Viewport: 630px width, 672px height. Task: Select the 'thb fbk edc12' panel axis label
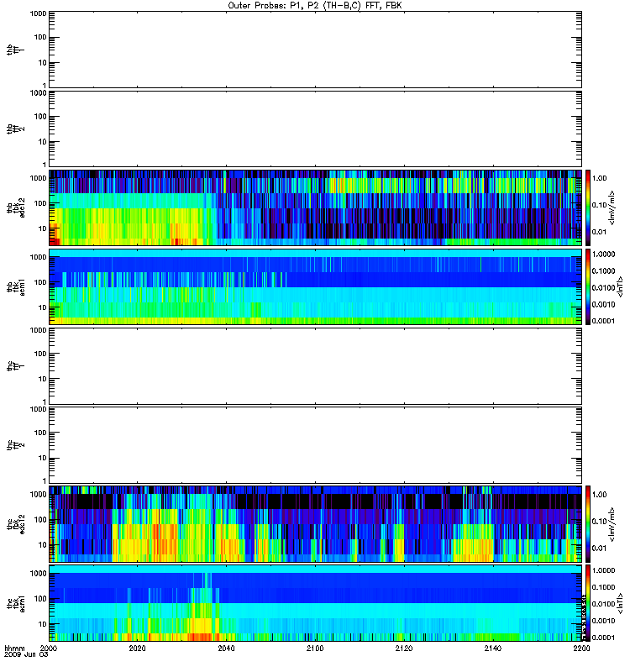pyautogui.click(x=15, y=207)
